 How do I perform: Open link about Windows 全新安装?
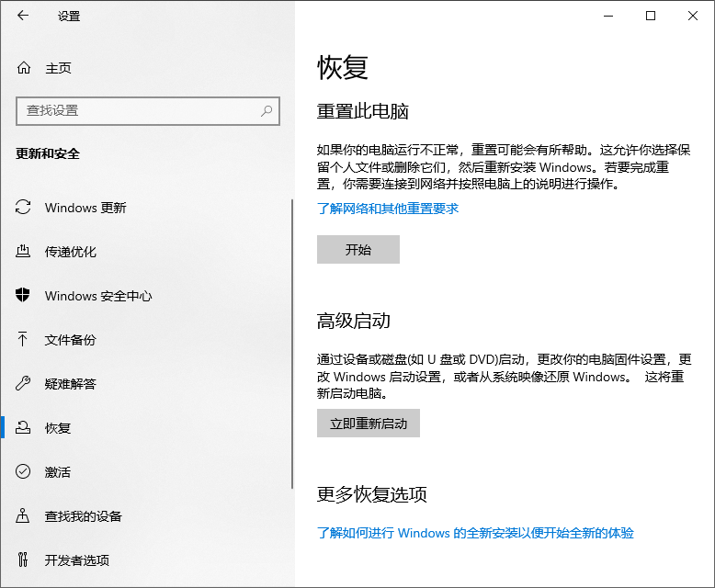tap(476, 533)
